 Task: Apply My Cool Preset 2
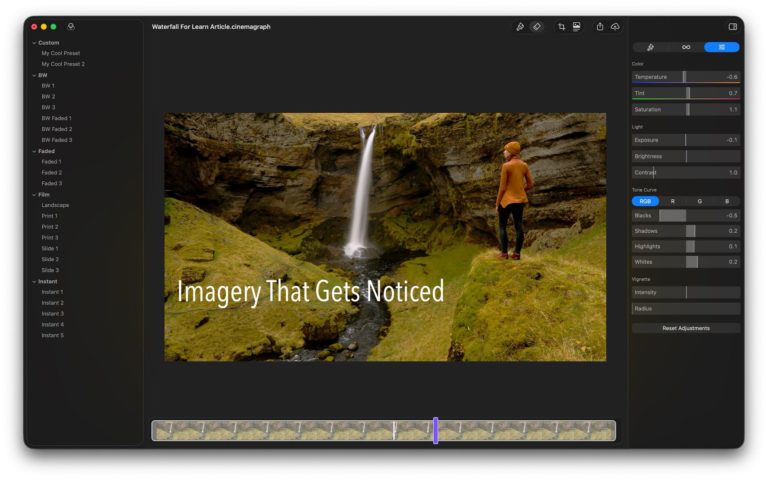[63, 64]
